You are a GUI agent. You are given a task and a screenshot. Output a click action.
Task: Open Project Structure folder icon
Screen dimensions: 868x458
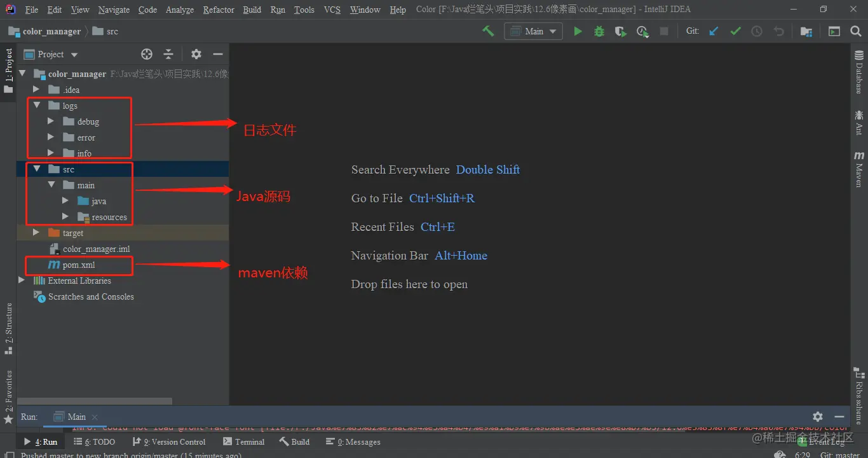pos(806,31)
